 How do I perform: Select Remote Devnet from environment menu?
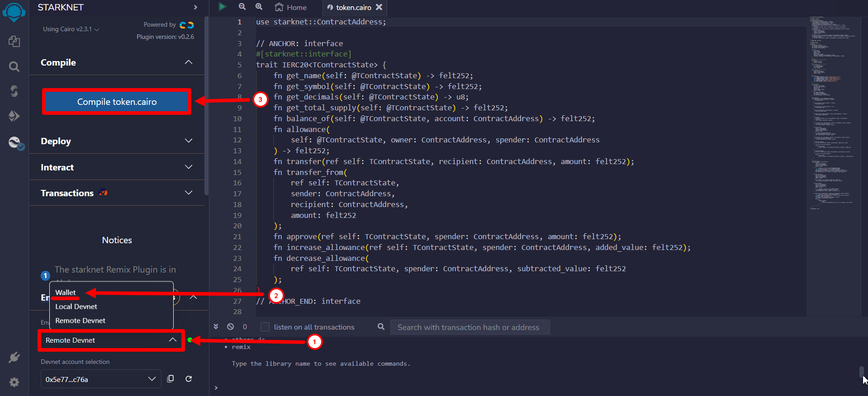[x=80, y=321]
